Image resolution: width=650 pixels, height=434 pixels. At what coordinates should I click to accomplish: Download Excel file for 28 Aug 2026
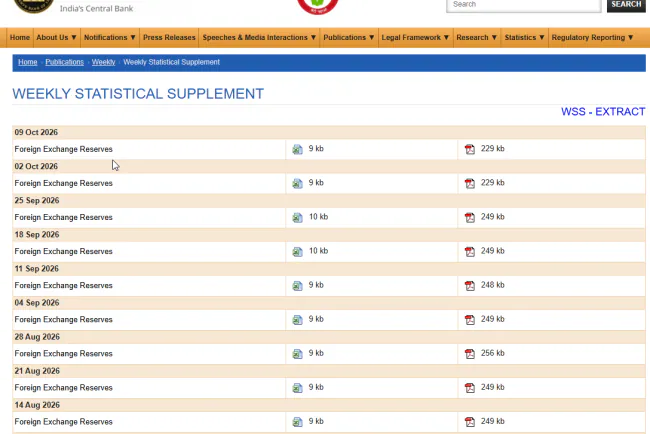[297, 354]
